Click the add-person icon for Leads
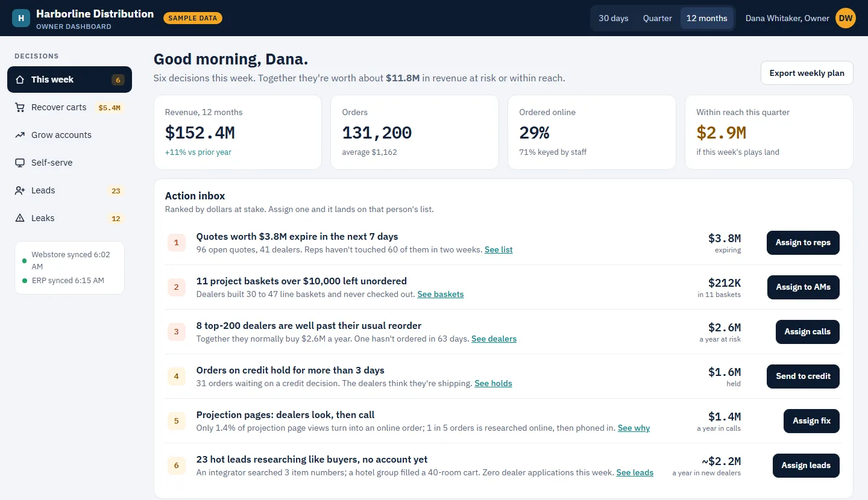This screenshot has height=500, width=868. coord(20,190)
